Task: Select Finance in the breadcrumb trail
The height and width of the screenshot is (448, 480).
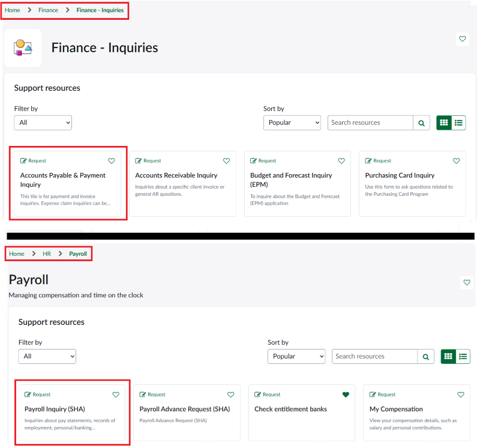Action: click(x=48, y=10)
